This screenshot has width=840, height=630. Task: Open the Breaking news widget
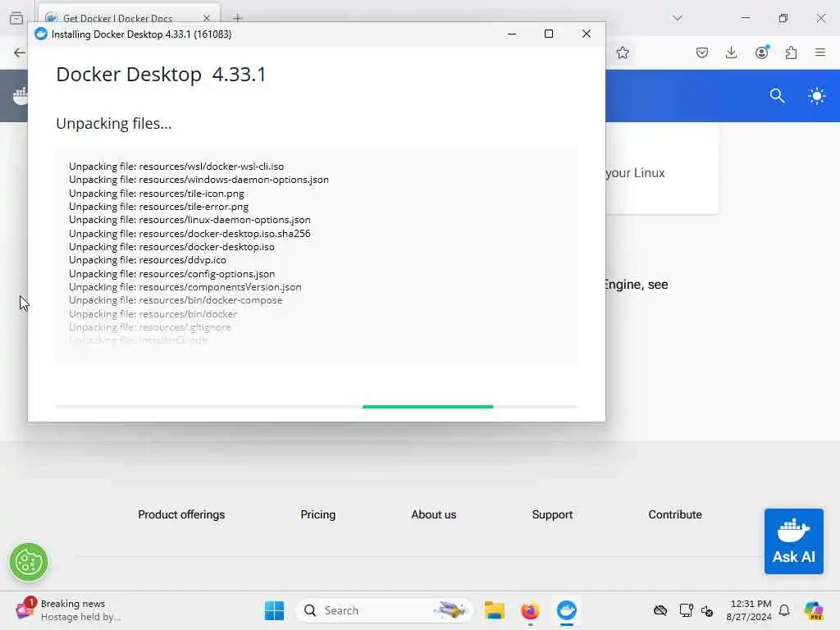tap(69, 610)
